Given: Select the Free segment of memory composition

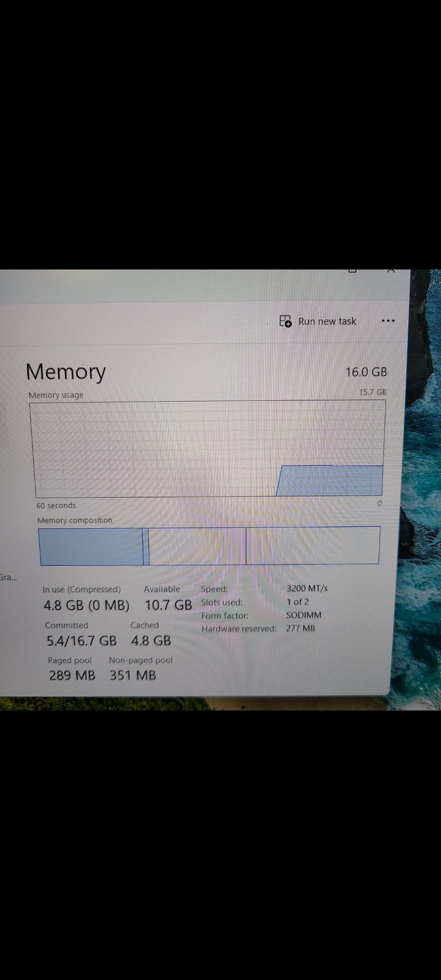Looking at the screenshot, I should (313, 546).
